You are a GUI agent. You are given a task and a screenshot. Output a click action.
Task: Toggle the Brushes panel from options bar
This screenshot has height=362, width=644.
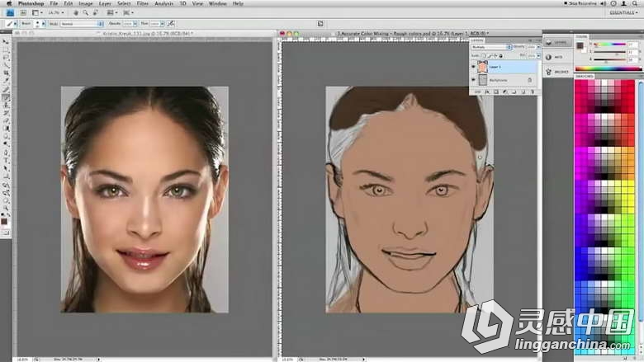[320, 24]
